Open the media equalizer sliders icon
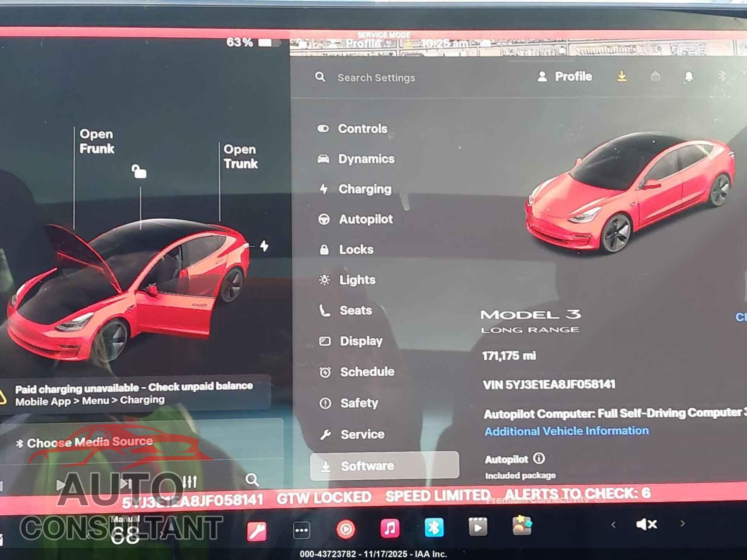The height and width of the screenshot is (560, 747). (x=190, y=482)
